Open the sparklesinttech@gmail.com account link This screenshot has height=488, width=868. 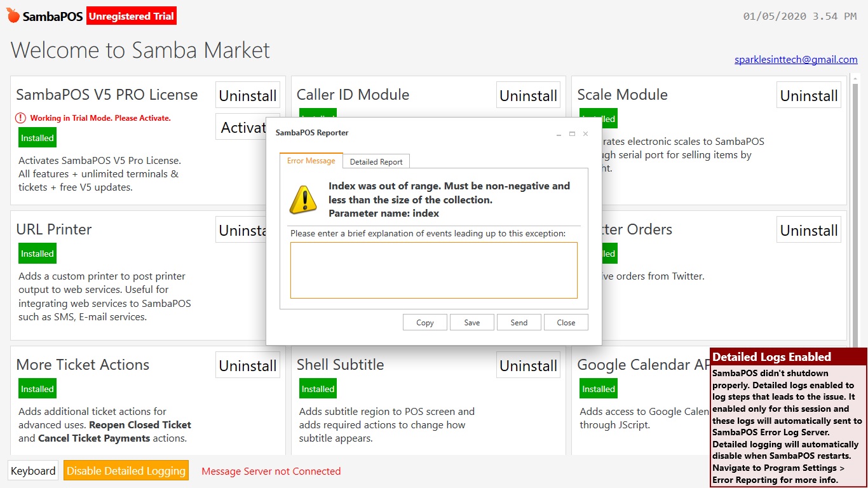click(x=796, y=59)
